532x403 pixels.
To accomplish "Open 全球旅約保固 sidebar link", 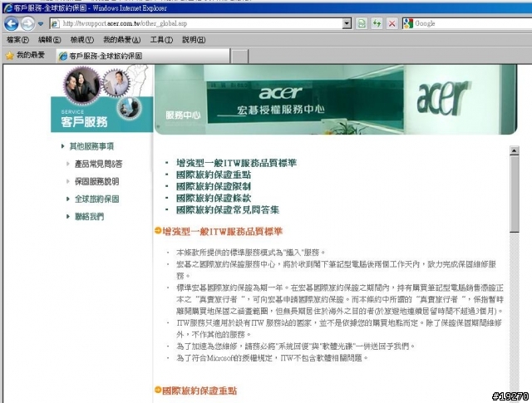I will click(96, 199).
